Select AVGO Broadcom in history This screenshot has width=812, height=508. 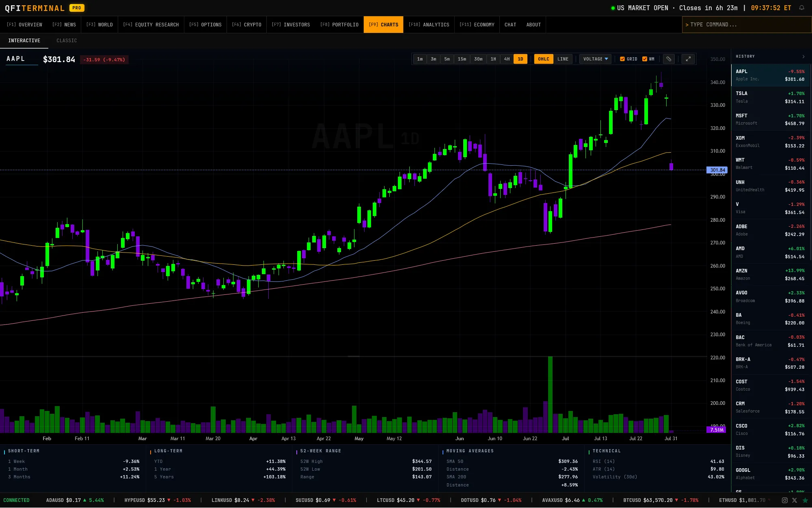click(x=770, y=296)
